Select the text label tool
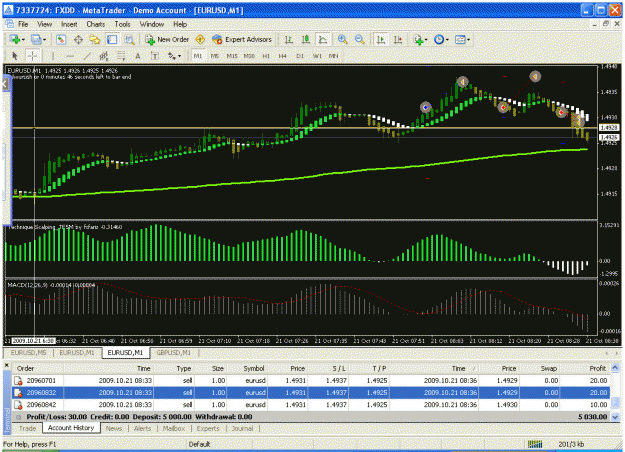The image size is (625, 452). pyautogui.click(x=155, y=56)
